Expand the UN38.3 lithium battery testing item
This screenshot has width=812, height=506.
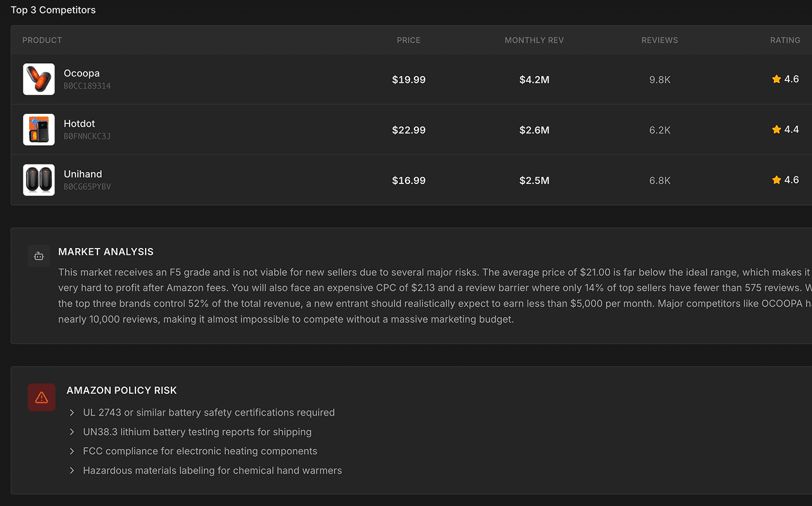72,432
